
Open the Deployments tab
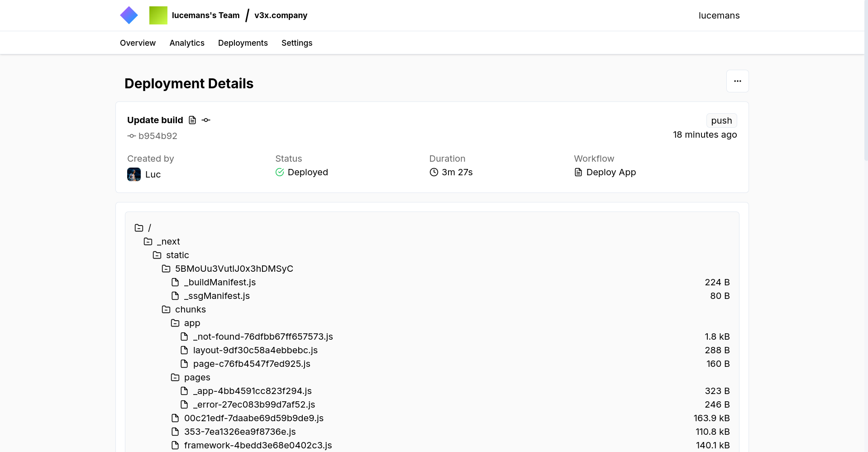(243, 43)
